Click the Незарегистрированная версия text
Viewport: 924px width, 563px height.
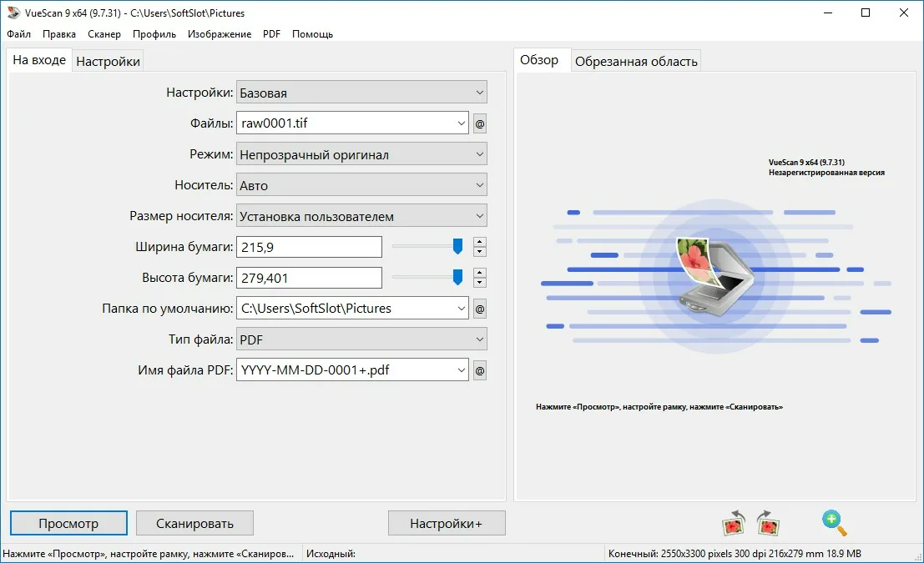pyautogui.click(x=826, y=173)
